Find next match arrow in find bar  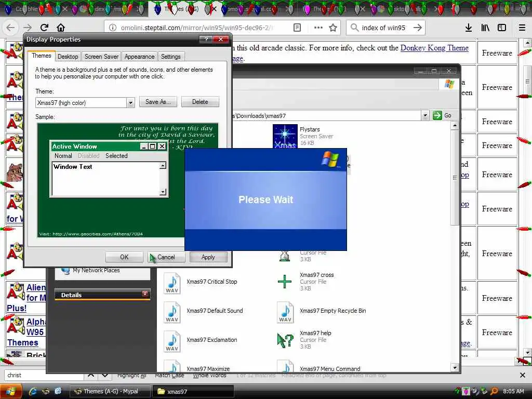(105, 375)
